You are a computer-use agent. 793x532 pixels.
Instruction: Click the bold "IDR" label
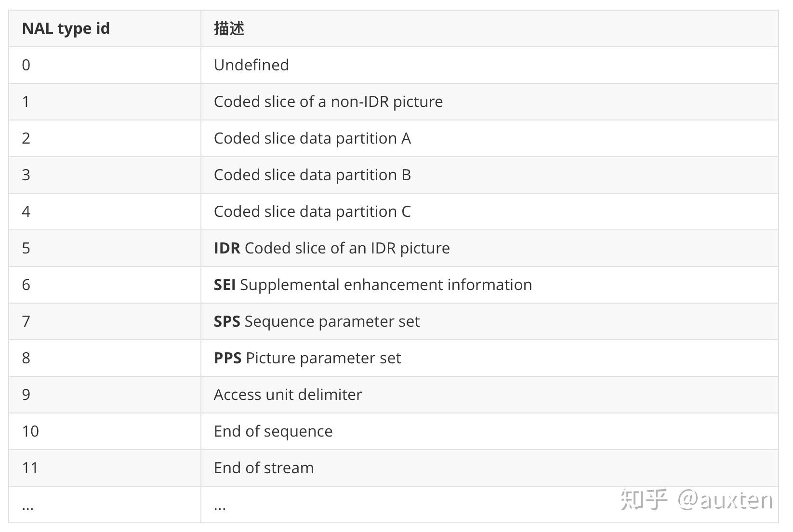point(227,248)
